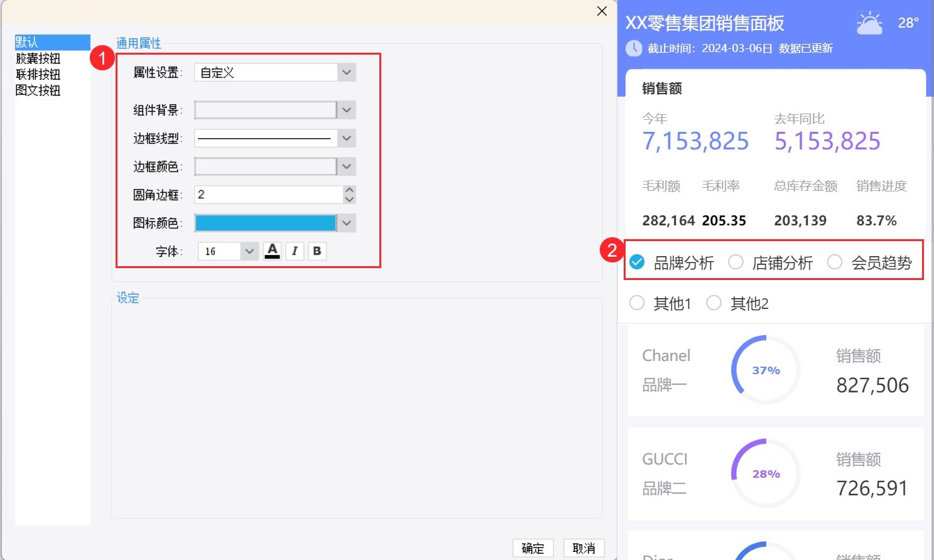Open the 边框线型 line style dropdown
Screen dimensions: 934x560
click(347, 138)
